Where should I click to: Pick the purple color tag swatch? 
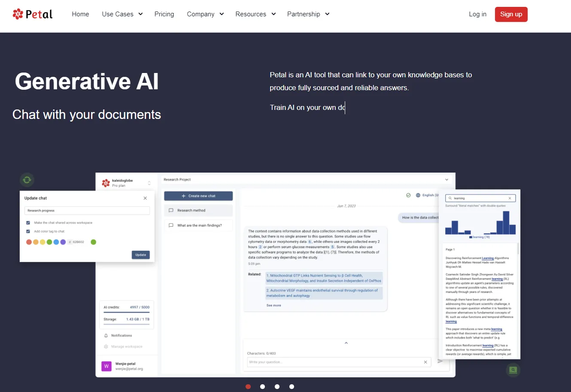click(63, 242)
